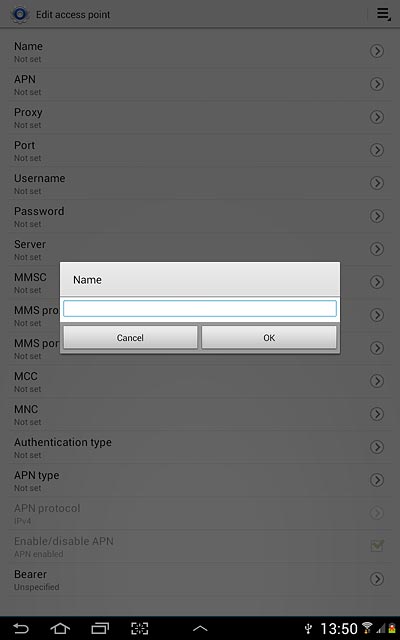Tap the Back navigation icon
The width and height of the screenshot is (400, 640).
coord(20,628)
